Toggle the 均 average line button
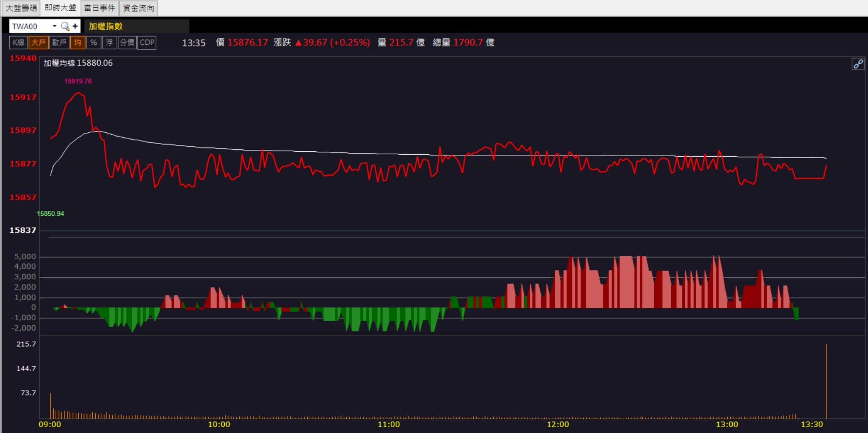Image resolution: width=868 pixels, height=433 pixels. [x=77, y=42]
